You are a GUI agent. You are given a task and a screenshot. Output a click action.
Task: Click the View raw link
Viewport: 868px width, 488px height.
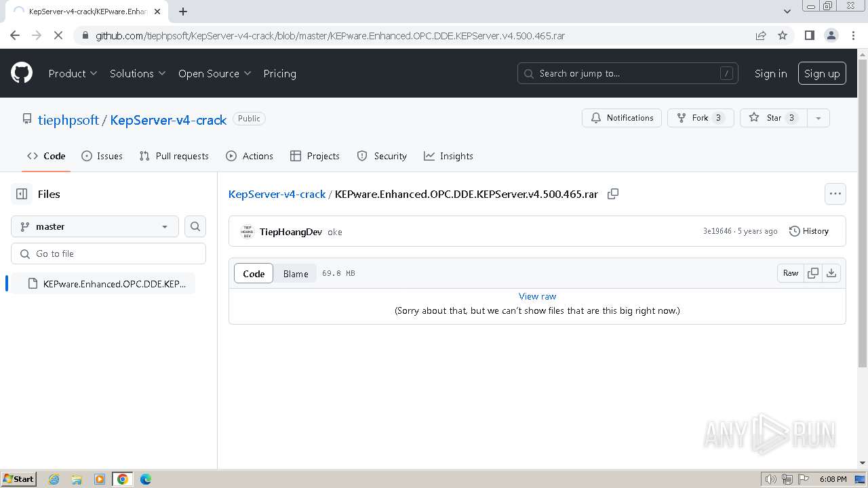[x=537, y=296]
